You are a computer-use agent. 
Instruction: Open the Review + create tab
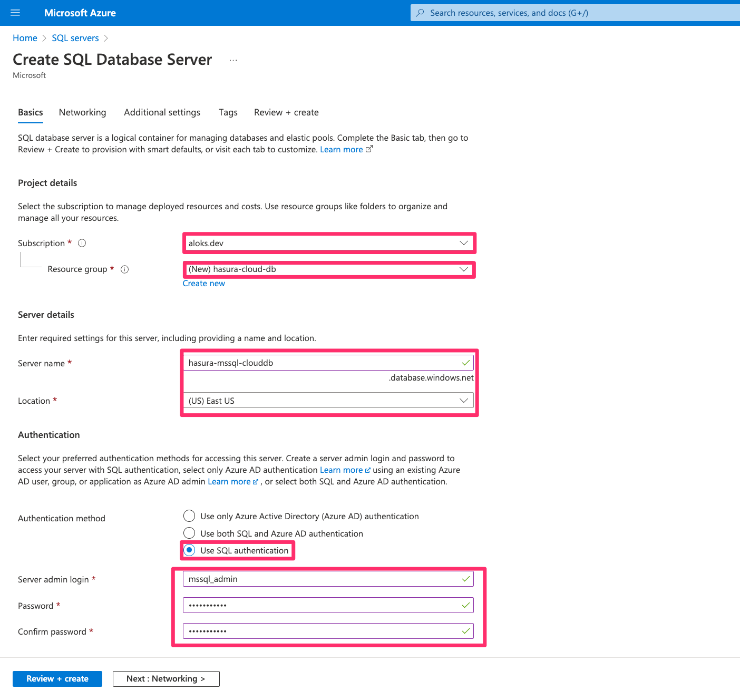pyautogui.click(x=286, y=112)
